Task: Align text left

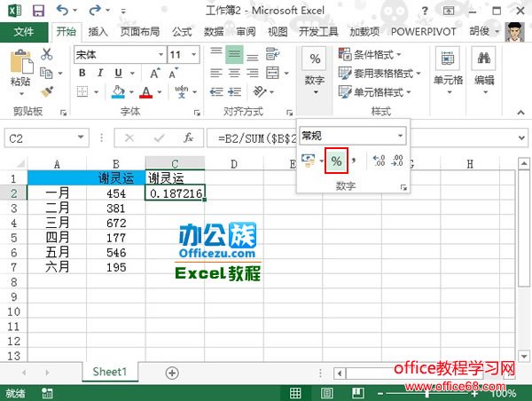Action: click(x=216, y=73)
